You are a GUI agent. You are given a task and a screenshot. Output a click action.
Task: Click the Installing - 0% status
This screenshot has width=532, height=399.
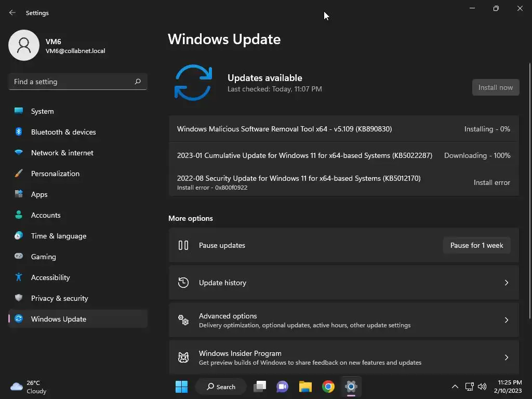pyautogui.click(x=487, y=129)
